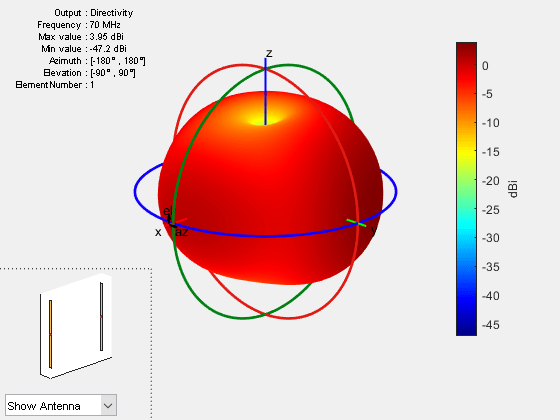560x420 pixels.
Task: Click the 0 tick on colorbar
Action: [x=485, y=66]
